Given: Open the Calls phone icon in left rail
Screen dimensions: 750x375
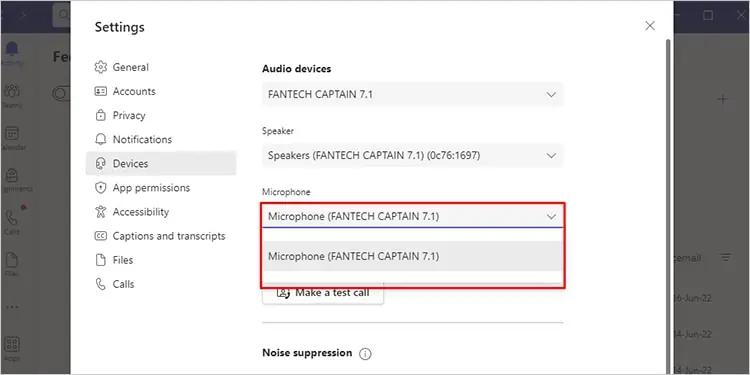Looking at the screenshot, I should pos(11,217).
